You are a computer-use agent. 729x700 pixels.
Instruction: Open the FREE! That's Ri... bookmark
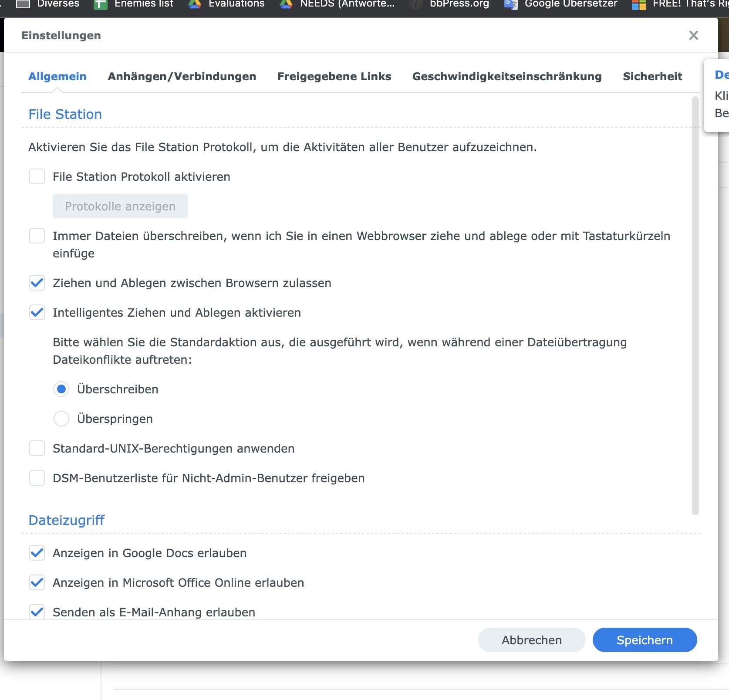click(680, 4)
